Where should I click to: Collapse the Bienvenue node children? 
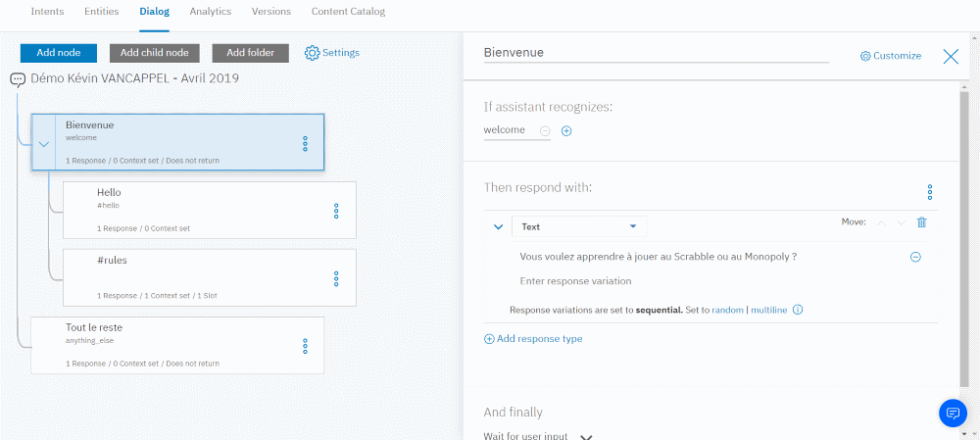point(44,144)
